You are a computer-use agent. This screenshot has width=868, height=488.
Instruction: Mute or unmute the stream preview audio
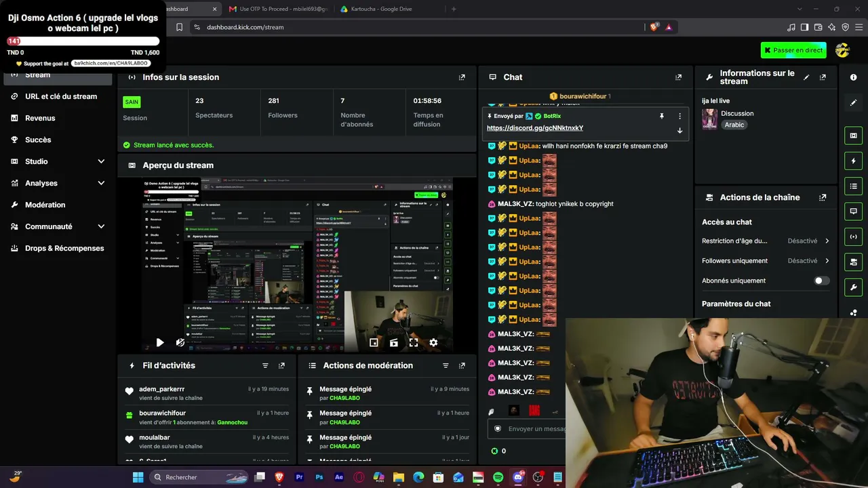[180, 343]
